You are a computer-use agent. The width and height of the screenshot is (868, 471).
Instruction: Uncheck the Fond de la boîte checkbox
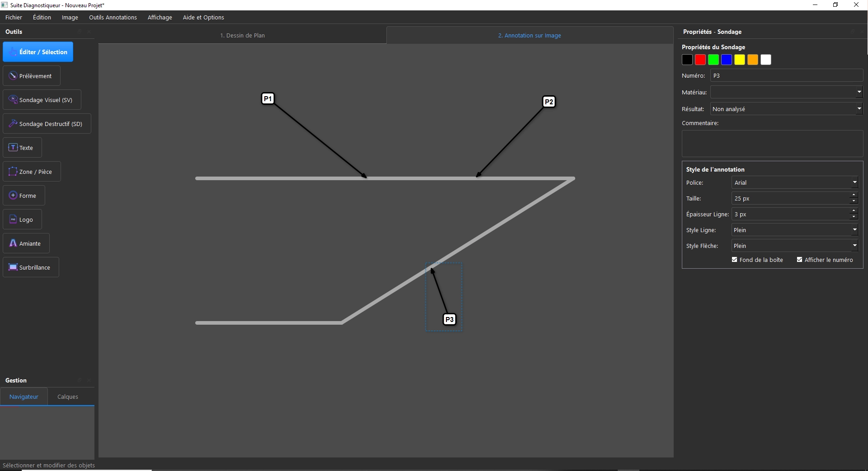(x=734, y=260)
